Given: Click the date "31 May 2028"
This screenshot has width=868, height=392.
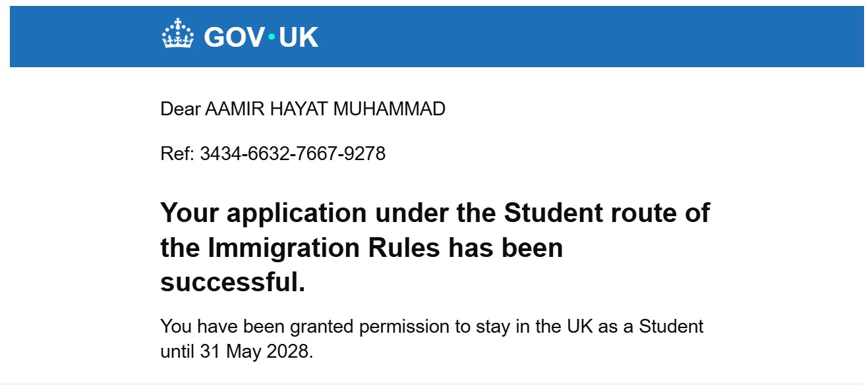Looking at the screenshot, I should (254, 351).
